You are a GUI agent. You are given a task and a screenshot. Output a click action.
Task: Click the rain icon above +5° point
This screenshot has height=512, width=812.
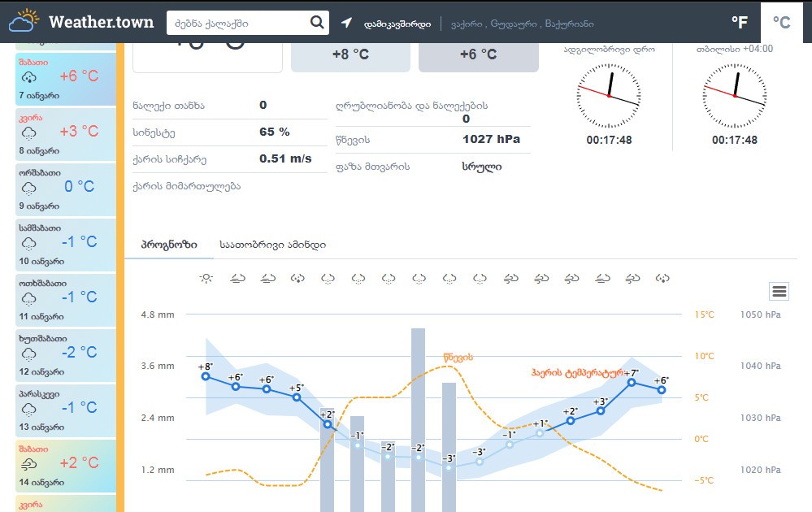pyautogui.click(x=297, y=279)
